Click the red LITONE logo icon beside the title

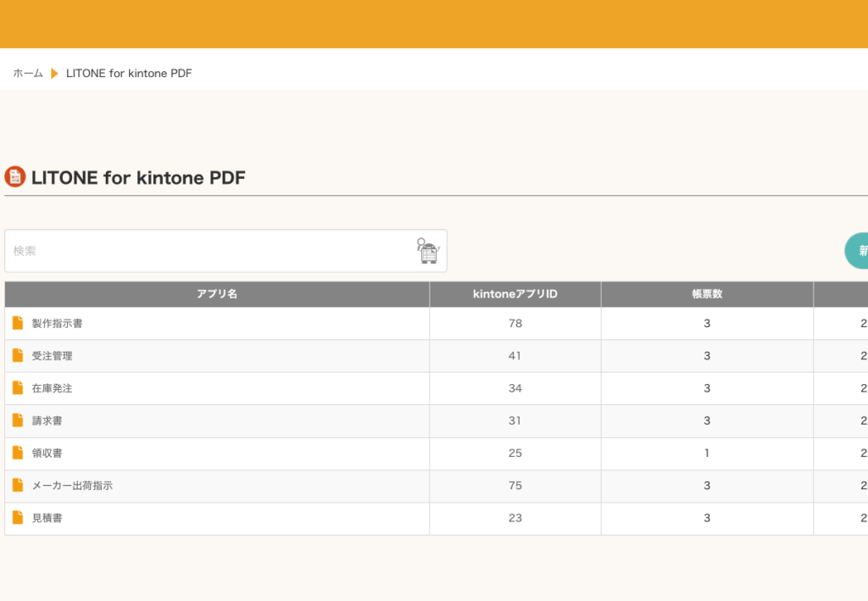(x=15, y=177)
